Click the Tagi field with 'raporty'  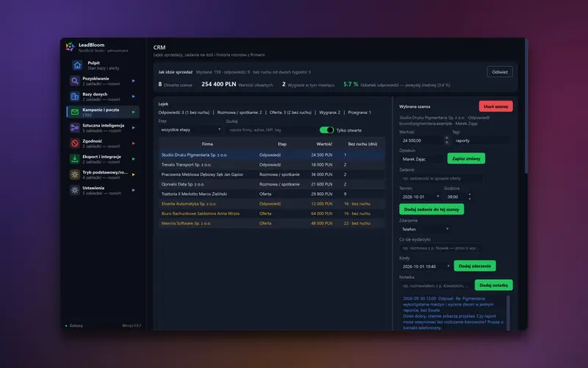pyautogui.click(x=481, y=141)
